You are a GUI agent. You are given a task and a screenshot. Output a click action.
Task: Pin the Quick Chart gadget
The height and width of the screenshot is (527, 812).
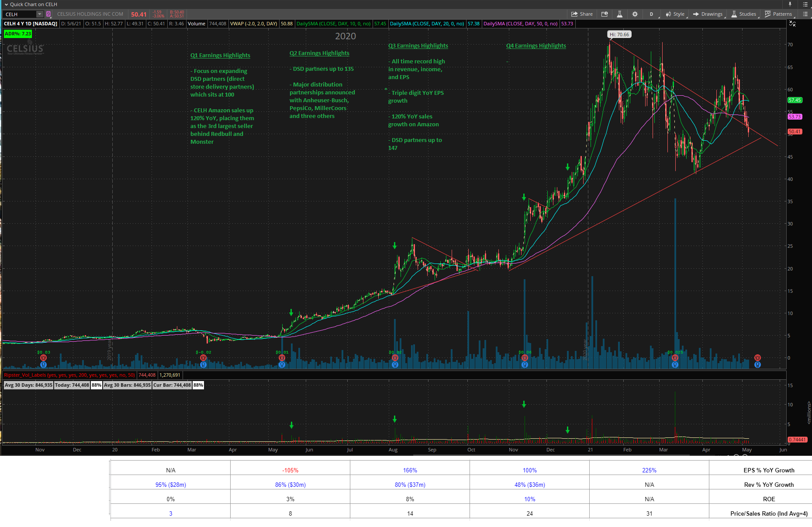click(790, 4)
